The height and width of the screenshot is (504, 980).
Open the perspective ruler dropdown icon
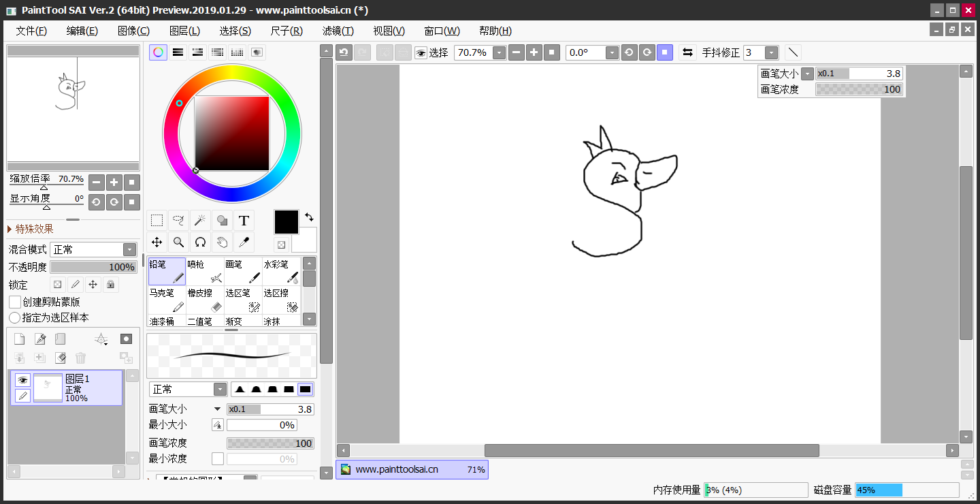101,339
